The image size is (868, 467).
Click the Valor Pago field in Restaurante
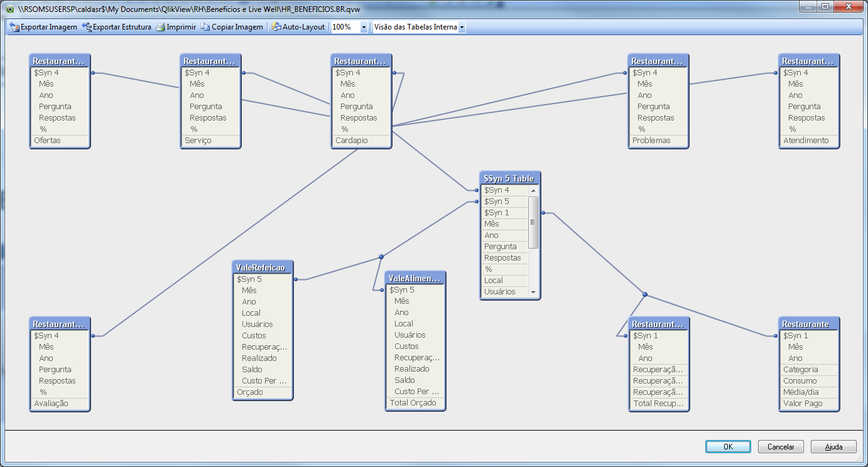coord(803,404)
